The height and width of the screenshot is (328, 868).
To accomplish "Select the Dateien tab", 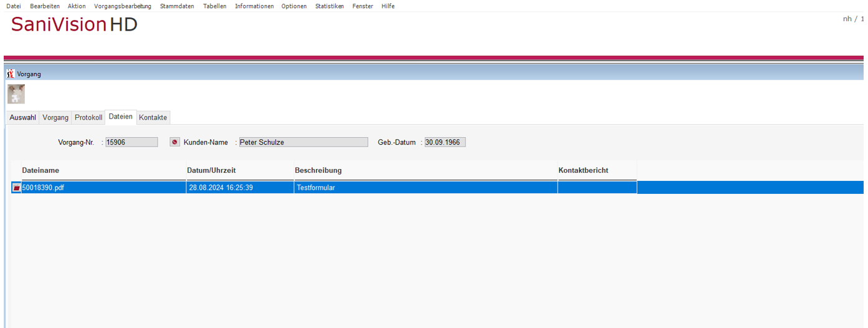I will click(121, 117).
